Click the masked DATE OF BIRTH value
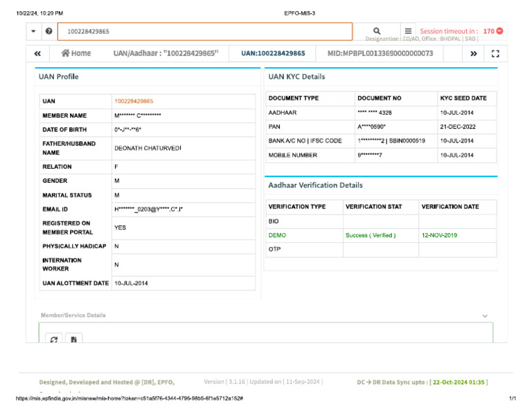Screen dimensions: 532x411 pos(127,129)
